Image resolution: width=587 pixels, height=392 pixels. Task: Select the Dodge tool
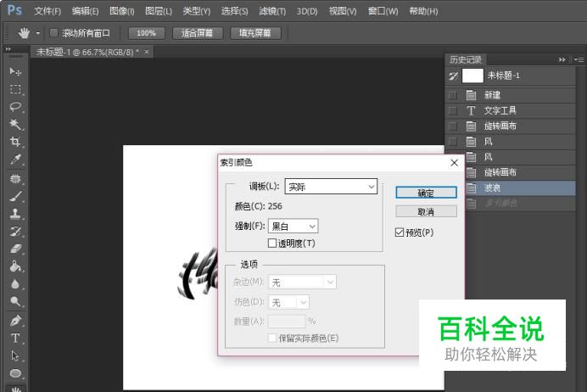tap(15, 301)
